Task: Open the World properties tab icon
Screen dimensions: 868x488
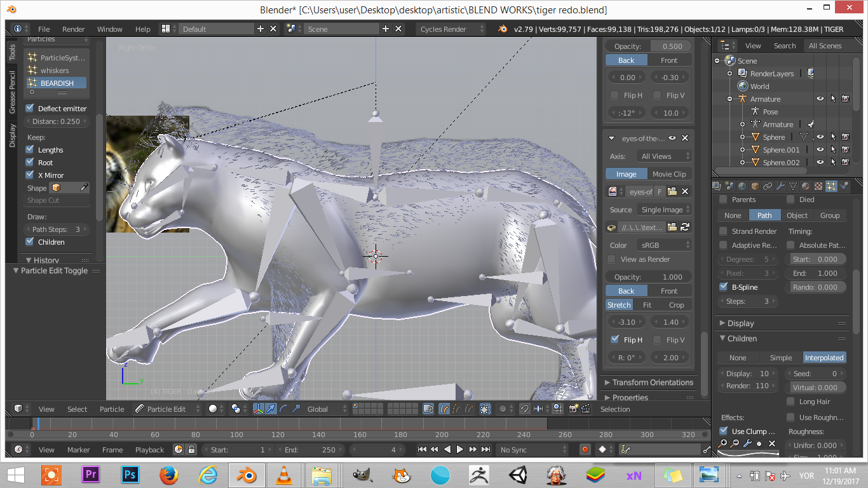Action: 742,186
